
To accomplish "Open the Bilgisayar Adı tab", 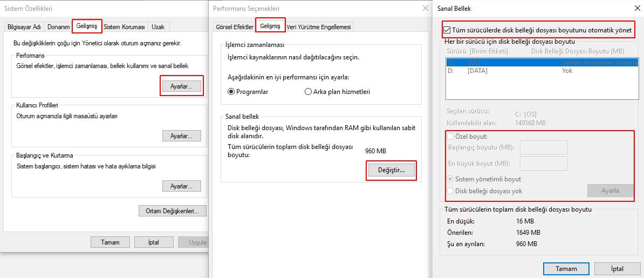I will coord(24,27).
